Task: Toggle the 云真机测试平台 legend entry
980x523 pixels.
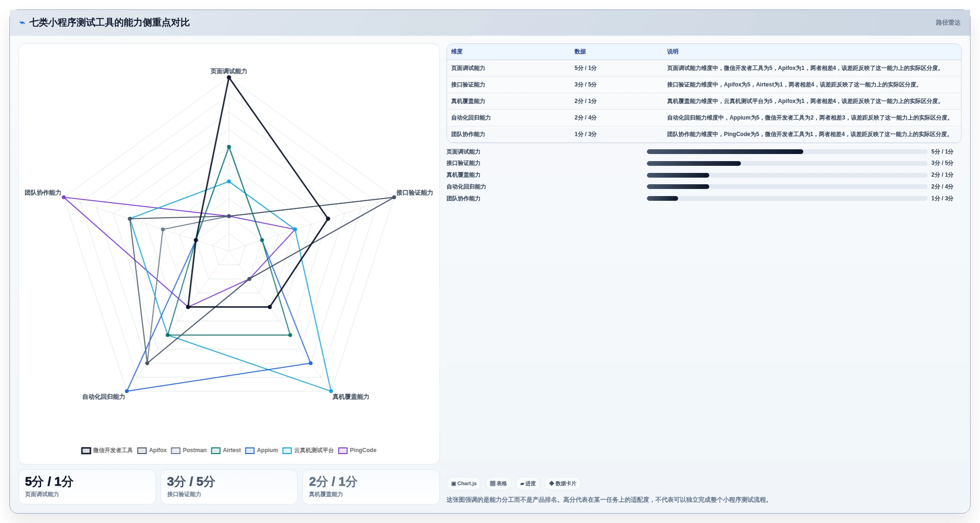Action: tap(308, 450)
